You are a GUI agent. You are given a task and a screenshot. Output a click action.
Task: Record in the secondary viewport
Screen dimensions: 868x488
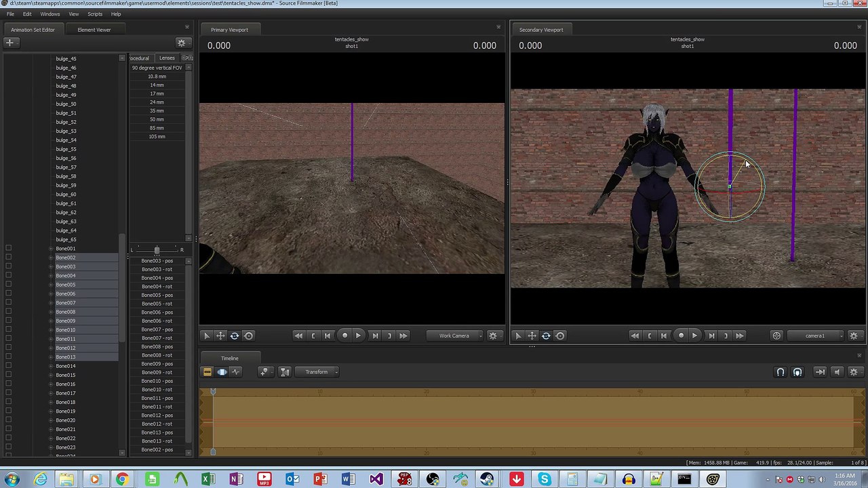click(x=681, y=335)
